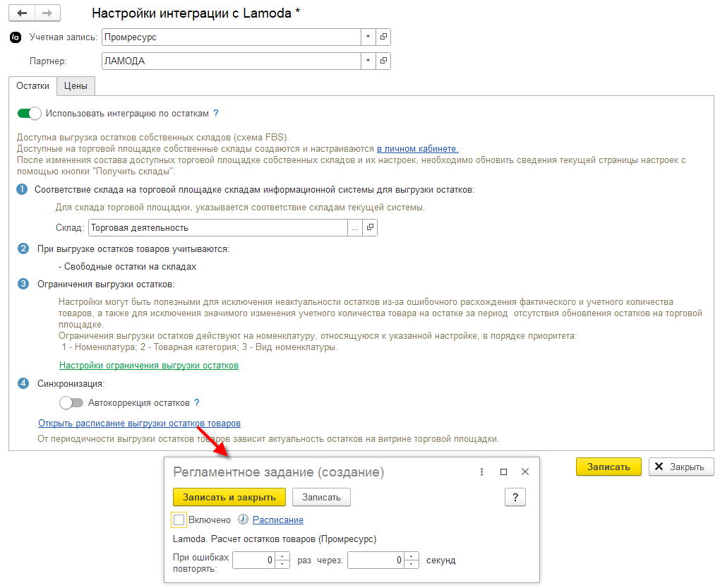Click the Lamoda. Расчет остатков товаров (Промресурс) text
This screenshot has height=588, width=720.
pos(275,539)
